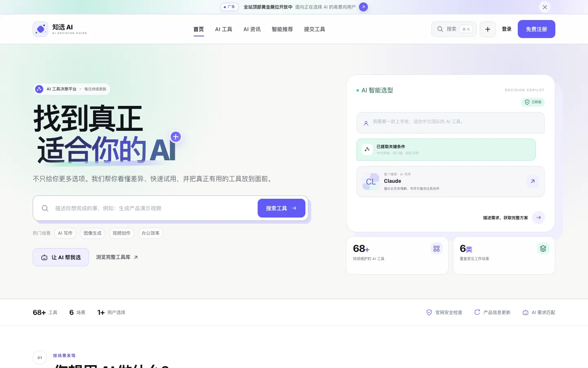This screenshot has width=588, height=368.
Task: Open Claude card arrow icon
Action: pos(532,181)
